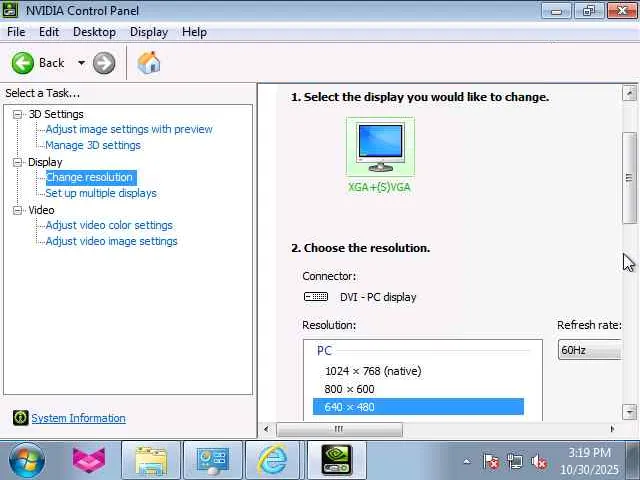Click the vertical scrollbar down arrow
Viewport: 640px width, 480px height.
point(629,412)
